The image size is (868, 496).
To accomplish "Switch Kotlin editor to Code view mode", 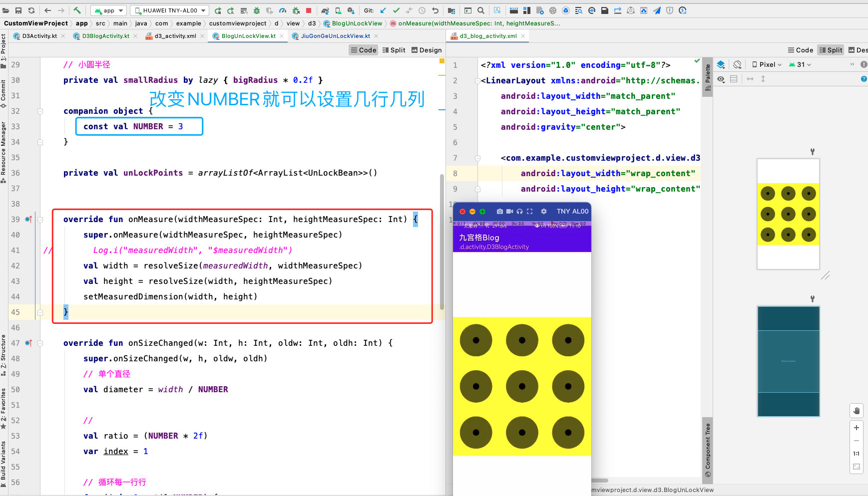I will [x=363, y=50].
